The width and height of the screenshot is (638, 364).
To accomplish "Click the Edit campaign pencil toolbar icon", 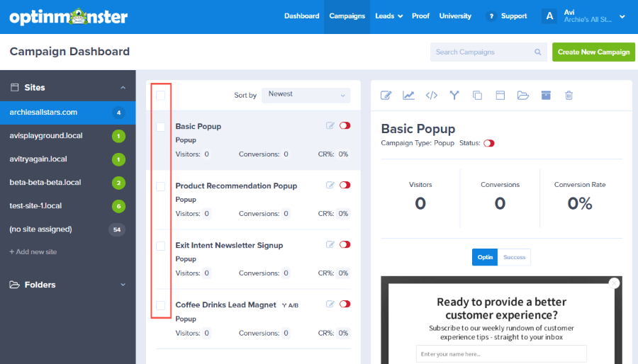I will (386, 96).
